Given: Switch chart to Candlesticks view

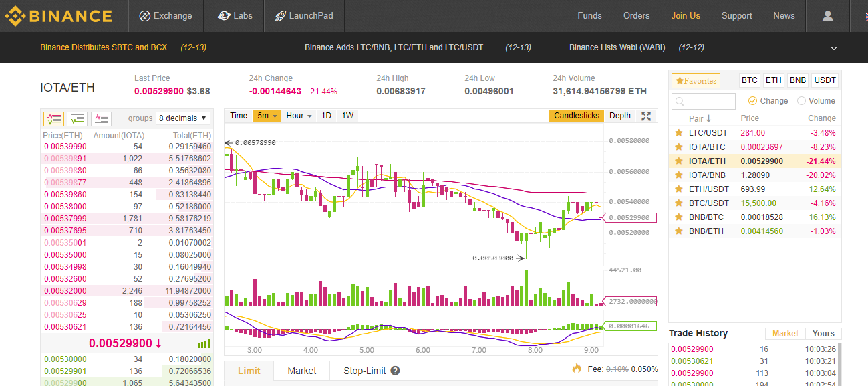Looking at the screenshot, I should tap(577, 116).
